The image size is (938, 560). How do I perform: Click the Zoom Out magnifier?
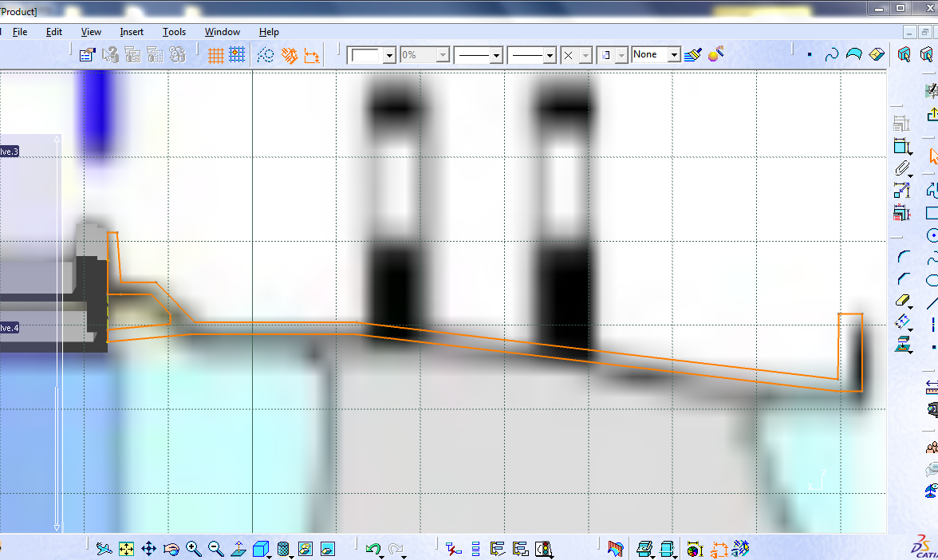[x=216, y=548]
